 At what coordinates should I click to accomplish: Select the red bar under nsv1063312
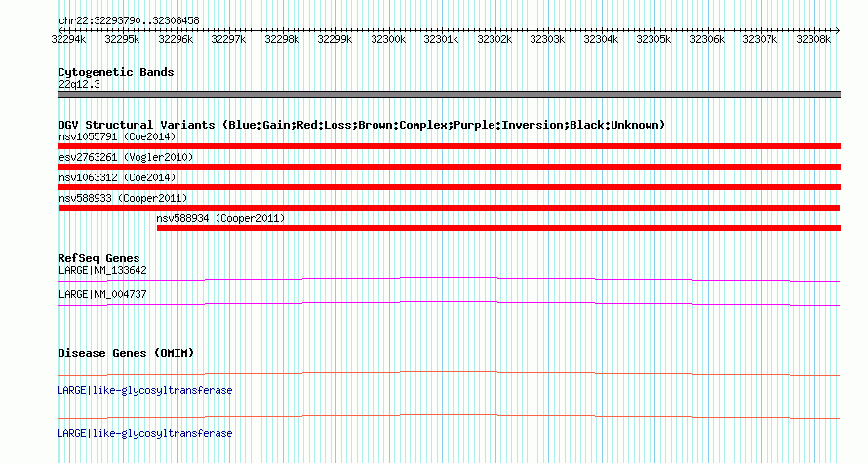click(449, 187)
